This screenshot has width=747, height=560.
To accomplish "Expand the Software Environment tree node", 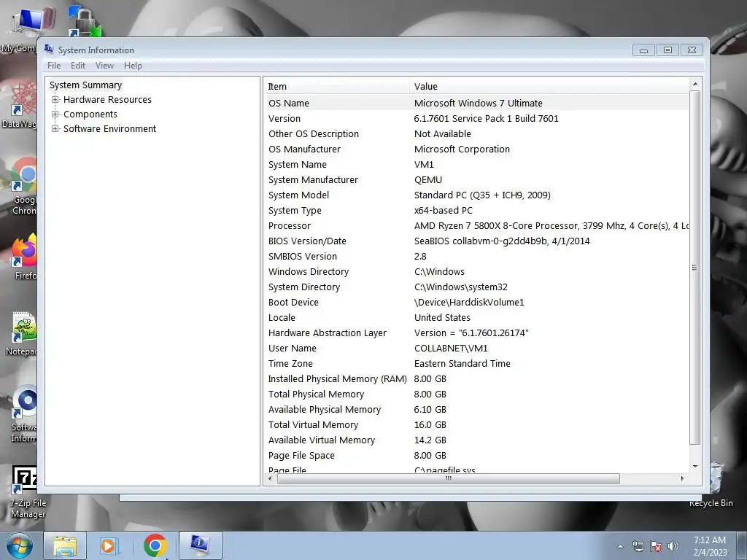I will coord(55,128).
